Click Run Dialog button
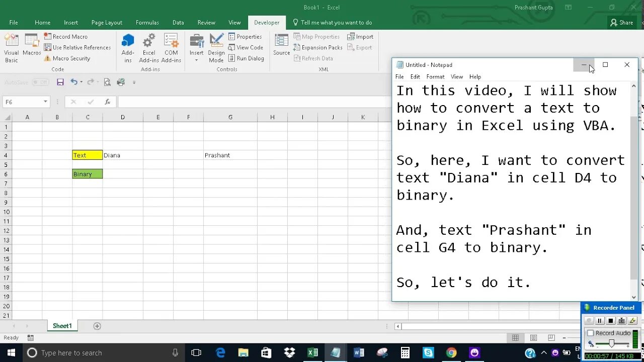Screen dimensions: 644x362 (246, 58)
